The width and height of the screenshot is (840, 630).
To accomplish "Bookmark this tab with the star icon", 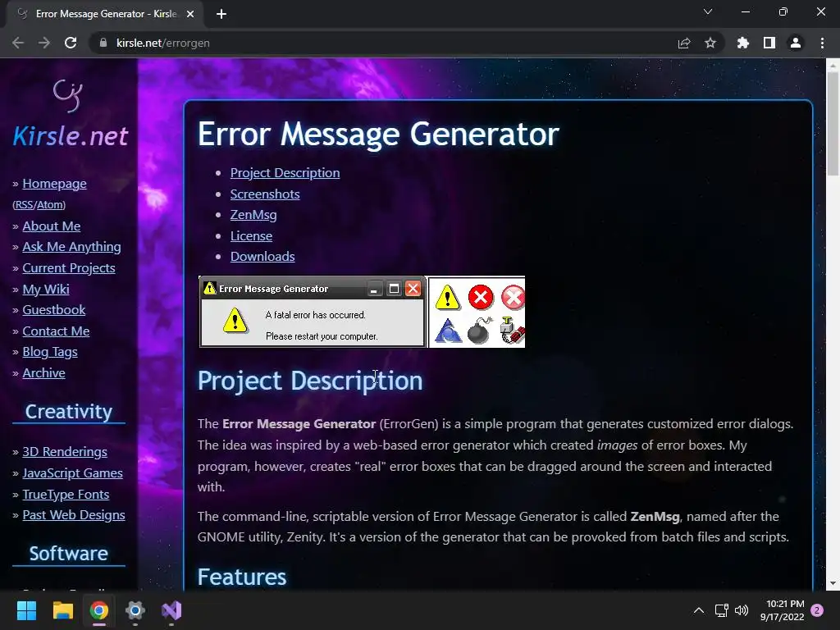I will click(710, 43).
